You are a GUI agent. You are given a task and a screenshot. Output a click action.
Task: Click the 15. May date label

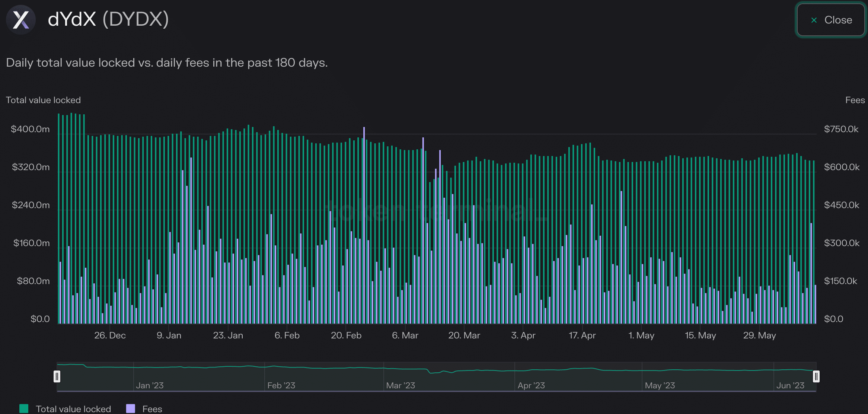click(x=701, y=335)
